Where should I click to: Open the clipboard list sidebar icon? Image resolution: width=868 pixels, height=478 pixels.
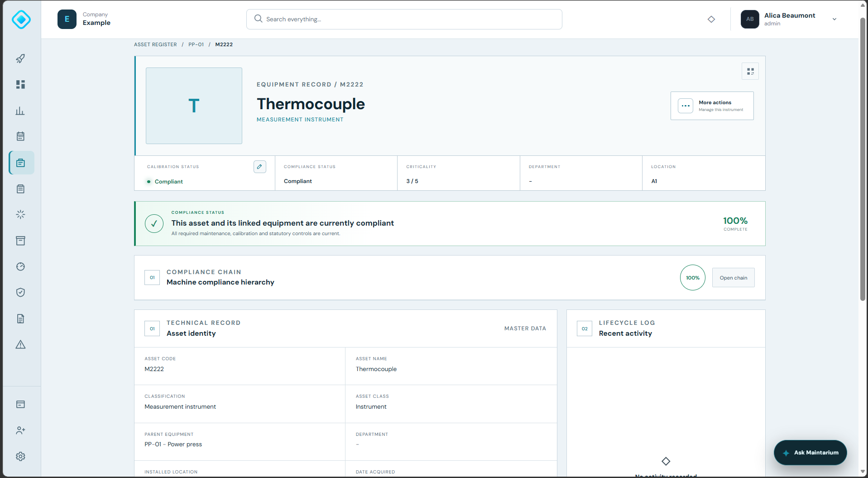20,189
